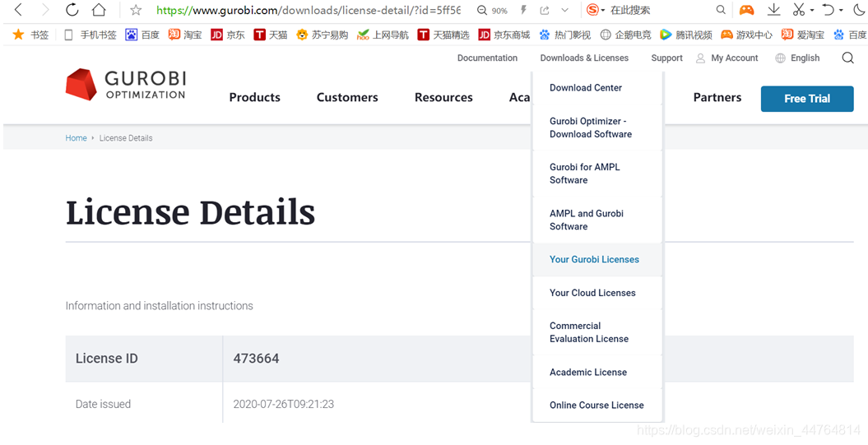Click the undo closed-tab icon
This screenshot has width=868, height=445.
click(829, 10)
